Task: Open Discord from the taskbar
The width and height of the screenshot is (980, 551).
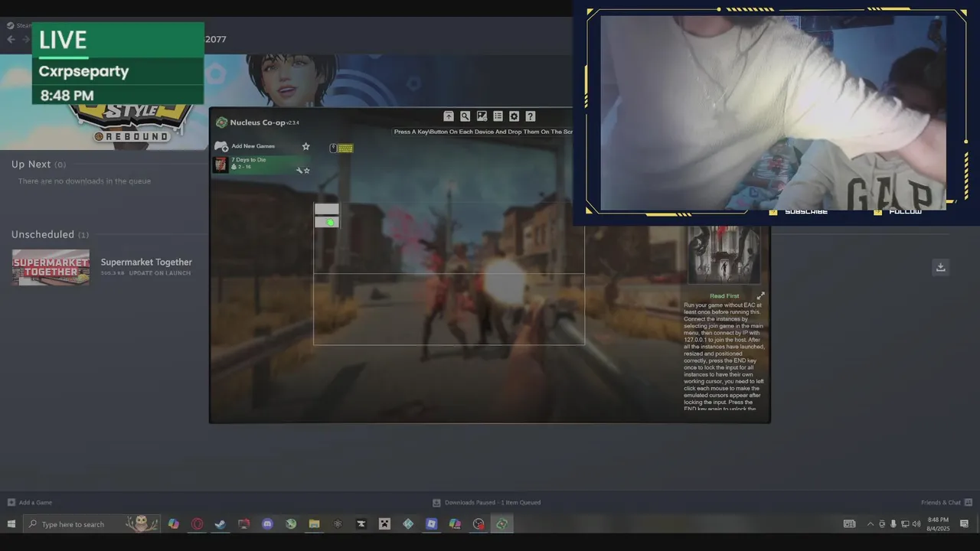Action: click(x=267, y=524)
